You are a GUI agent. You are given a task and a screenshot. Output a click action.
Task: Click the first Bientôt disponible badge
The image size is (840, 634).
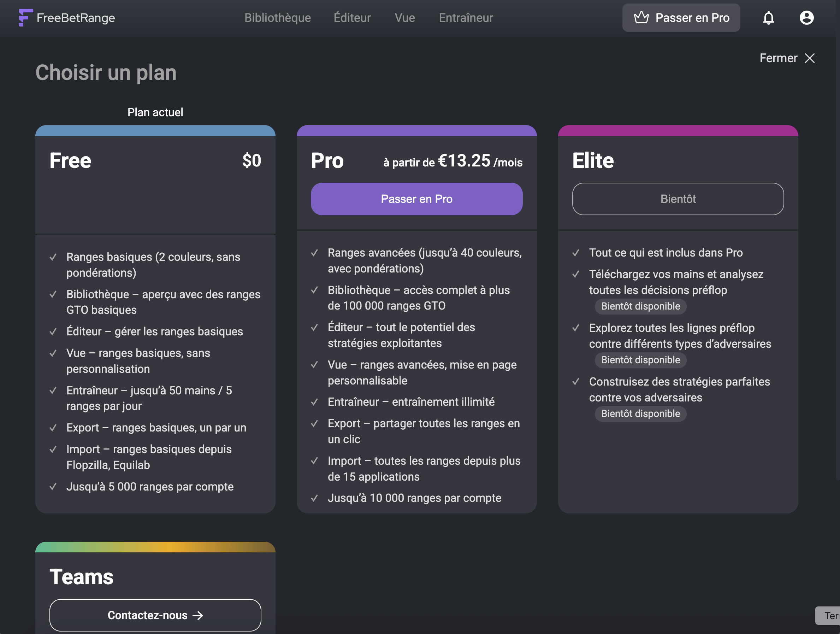tap(640, 306)
